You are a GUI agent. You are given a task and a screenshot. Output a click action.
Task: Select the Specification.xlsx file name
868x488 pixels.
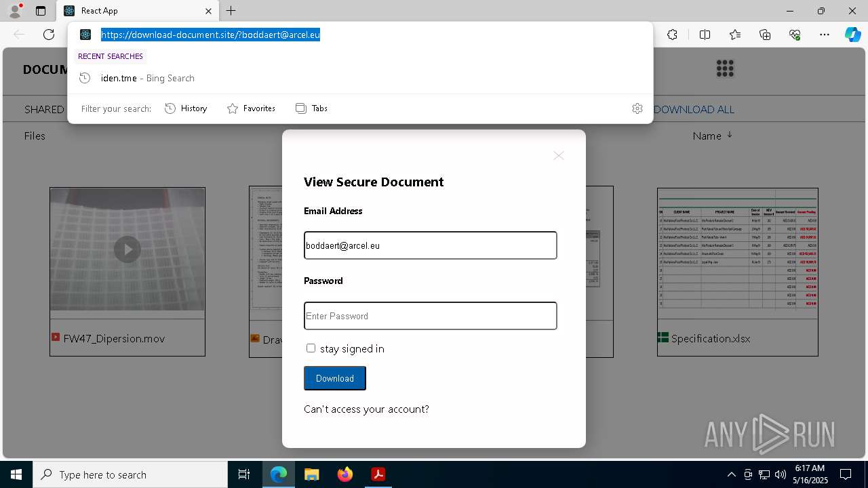(x=711, y=338)
